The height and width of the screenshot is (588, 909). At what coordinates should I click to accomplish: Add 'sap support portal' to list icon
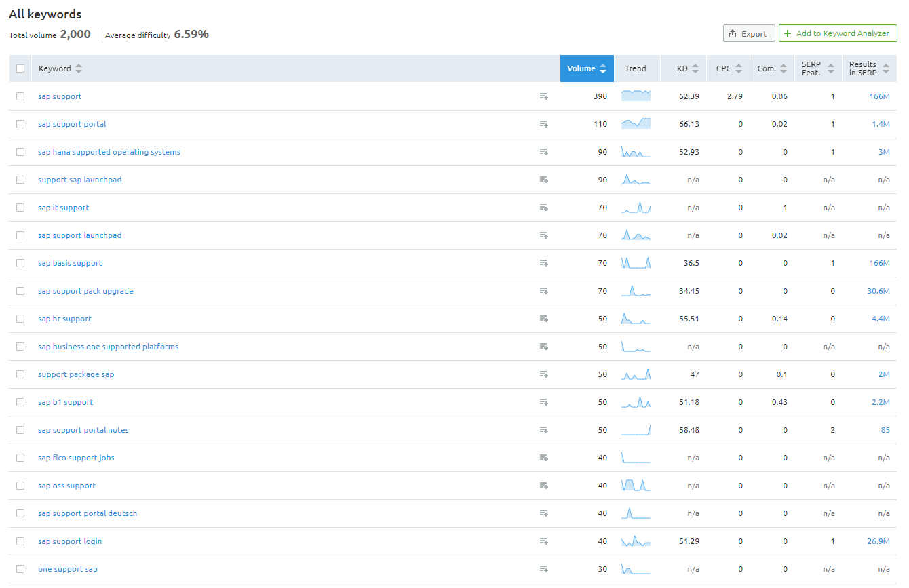(543, 124)
